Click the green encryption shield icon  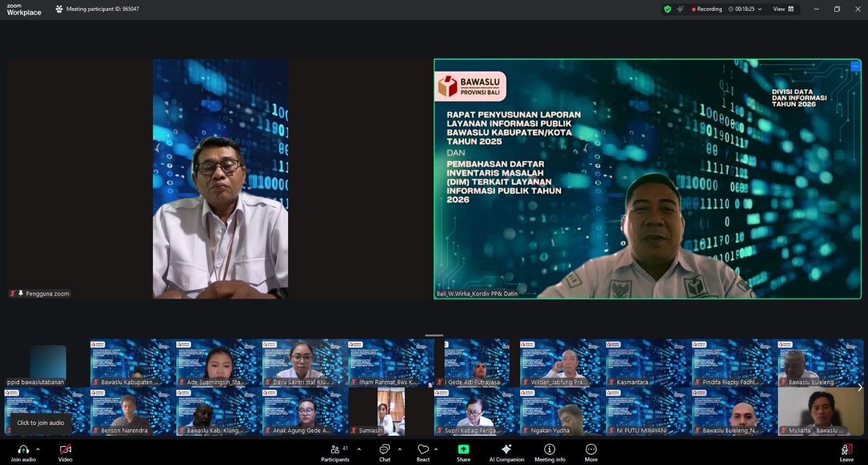pos(667,9)
